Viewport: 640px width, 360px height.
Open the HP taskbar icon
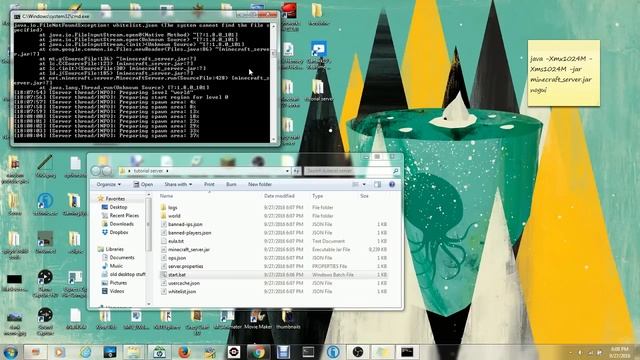pos(159,352)
